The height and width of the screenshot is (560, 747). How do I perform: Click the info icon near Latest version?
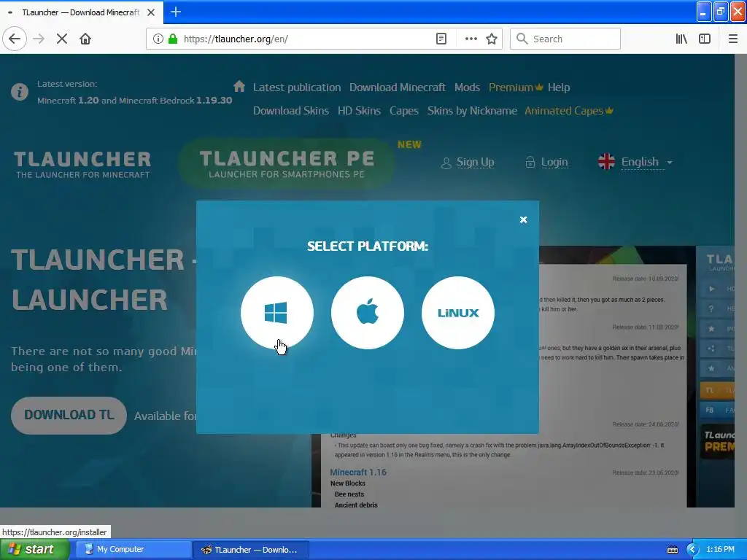[20, 91]
